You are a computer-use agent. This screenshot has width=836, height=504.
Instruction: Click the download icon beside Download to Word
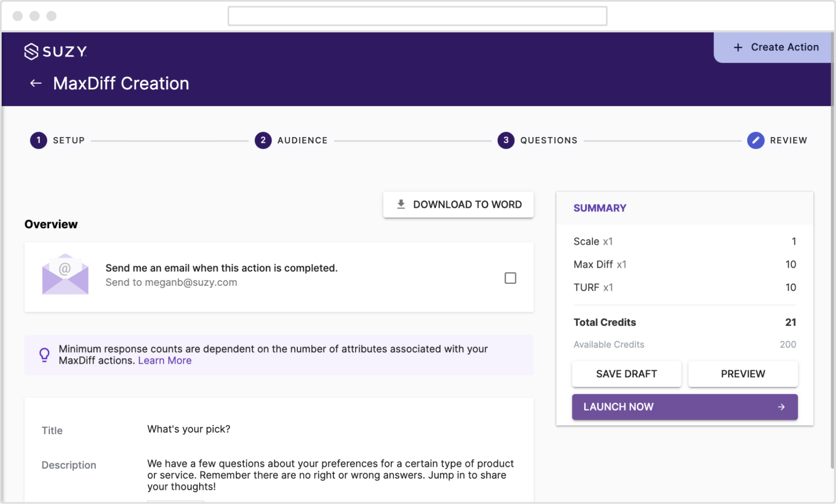(x=401, y=204)
